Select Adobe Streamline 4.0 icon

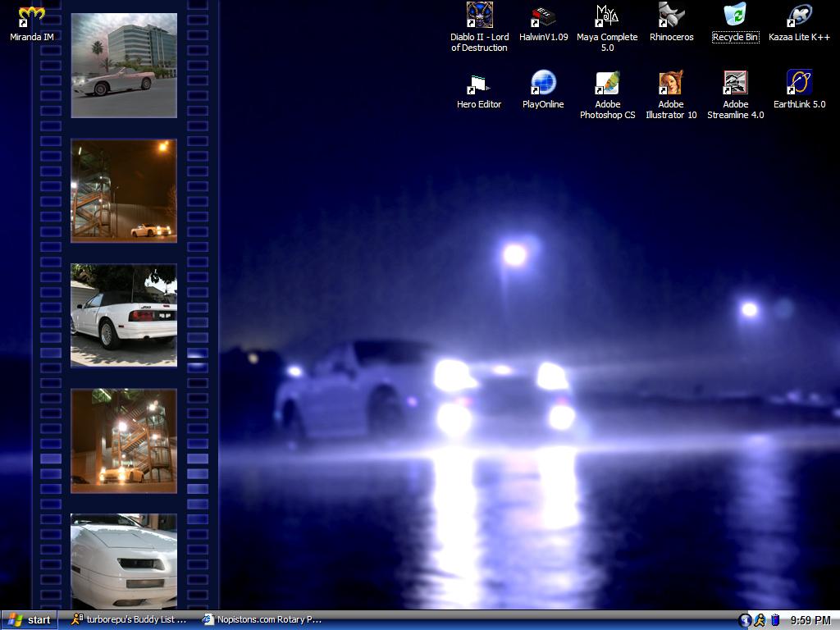[735, 83]
